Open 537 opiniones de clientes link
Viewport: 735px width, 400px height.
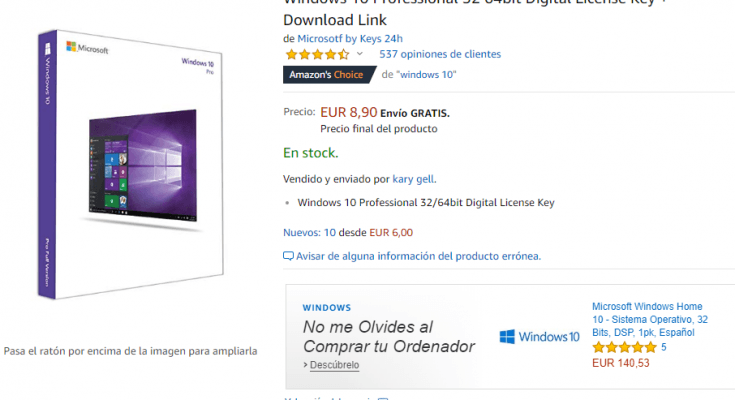point(440,54)
